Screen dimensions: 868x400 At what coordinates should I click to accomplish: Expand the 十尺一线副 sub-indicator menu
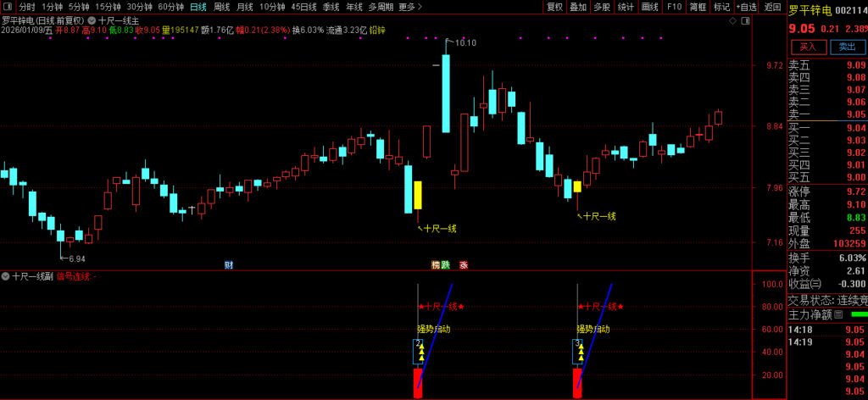(6, 276)
